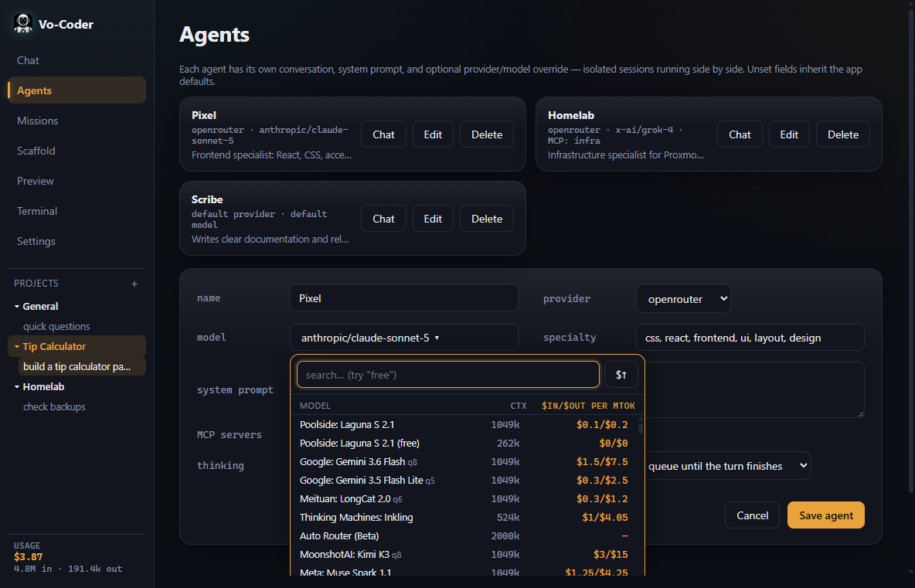915x588 pixels.
Task: Switch to Preview page
Action: [77, 181]
